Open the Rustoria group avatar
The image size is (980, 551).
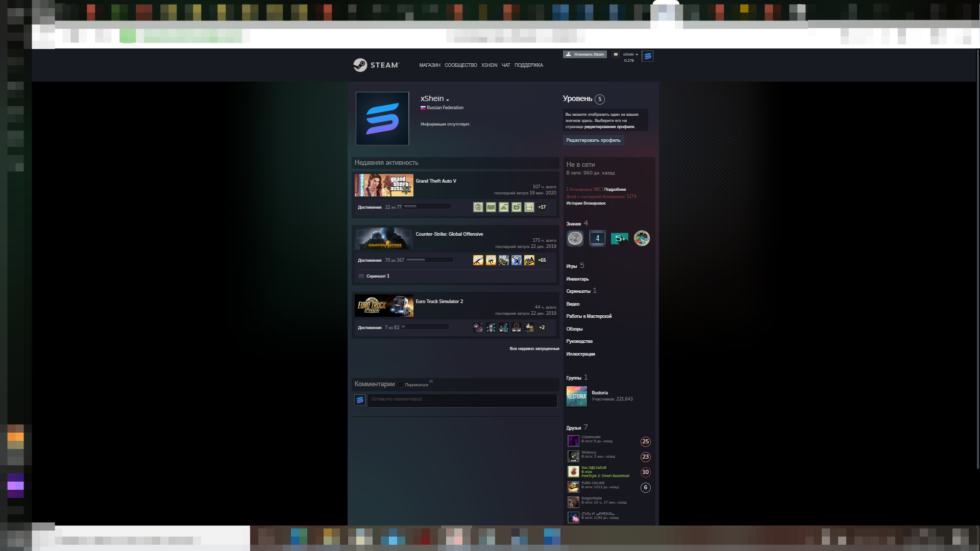577,396
